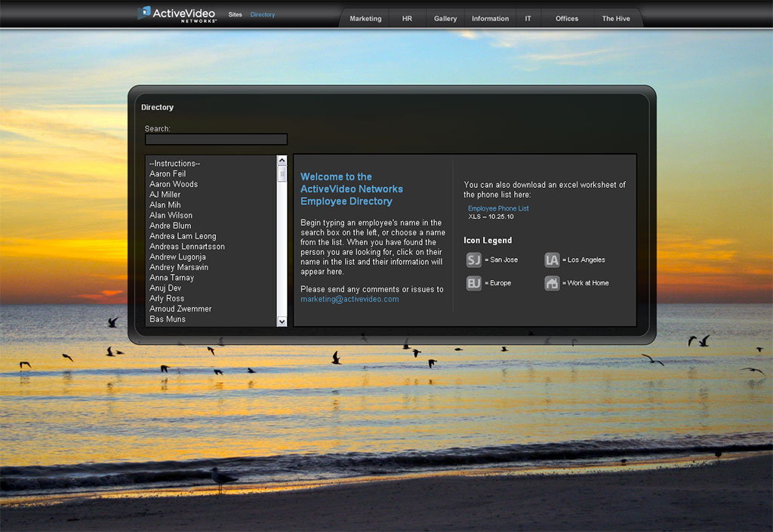Viewport: 773px width, 532px height.
Task: Click the SJ San Jose legend icon
Action: click(x=474, y=260)
